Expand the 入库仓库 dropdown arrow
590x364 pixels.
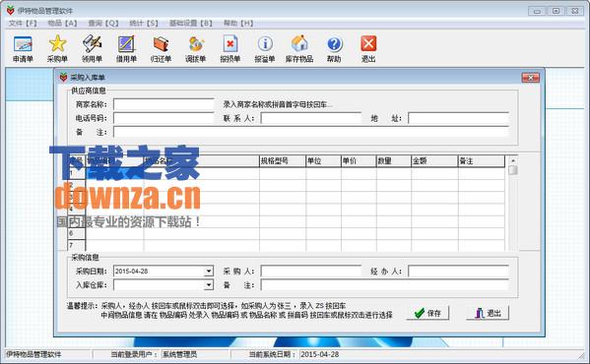pyautogui.click(x=209, y=285)
